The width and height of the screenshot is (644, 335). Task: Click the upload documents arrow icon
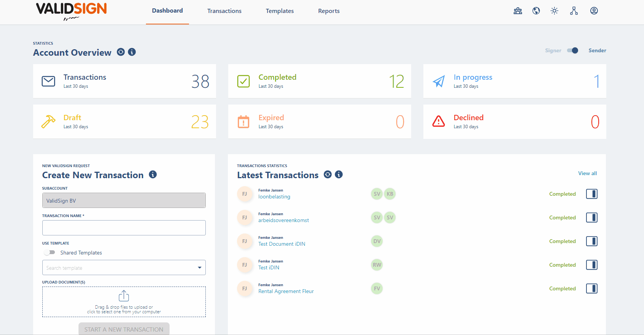pos(124,296)
